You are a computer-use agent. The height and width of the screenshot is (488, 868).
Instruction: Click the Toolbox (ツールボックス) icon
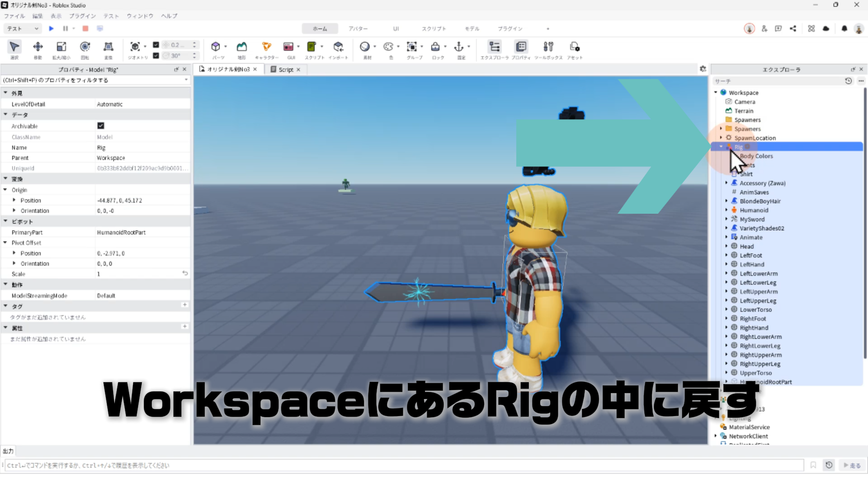548,47
